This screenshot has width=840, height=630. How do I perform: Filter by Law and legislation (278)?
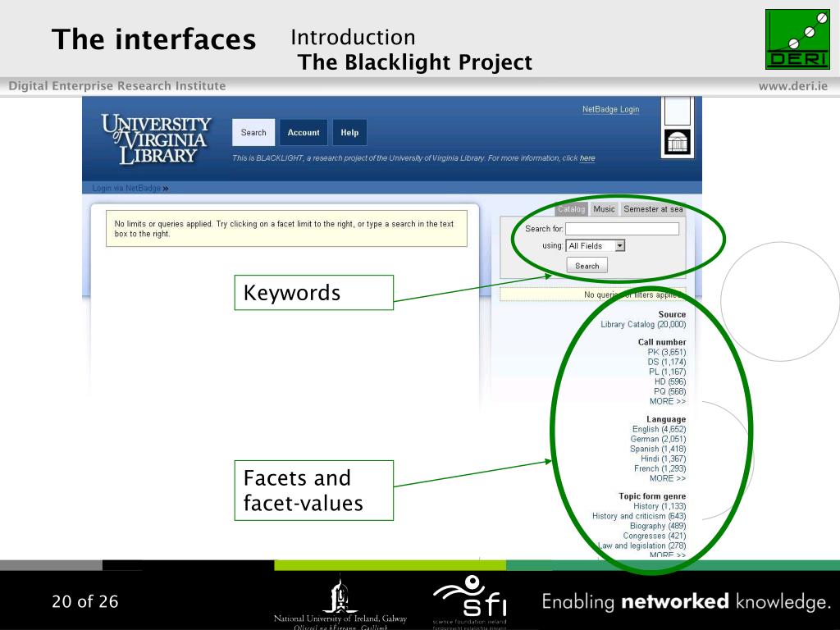[641, 546]
